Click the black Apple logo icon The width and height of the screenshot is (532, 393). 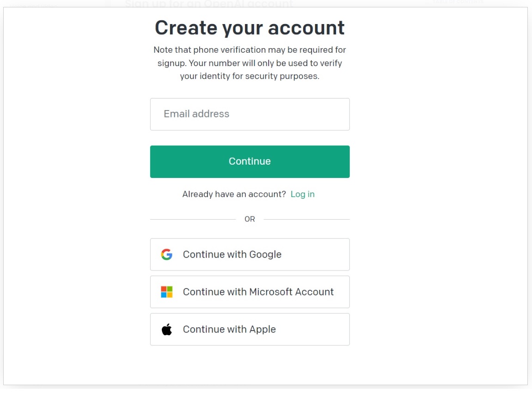click(x=166, y=329)
